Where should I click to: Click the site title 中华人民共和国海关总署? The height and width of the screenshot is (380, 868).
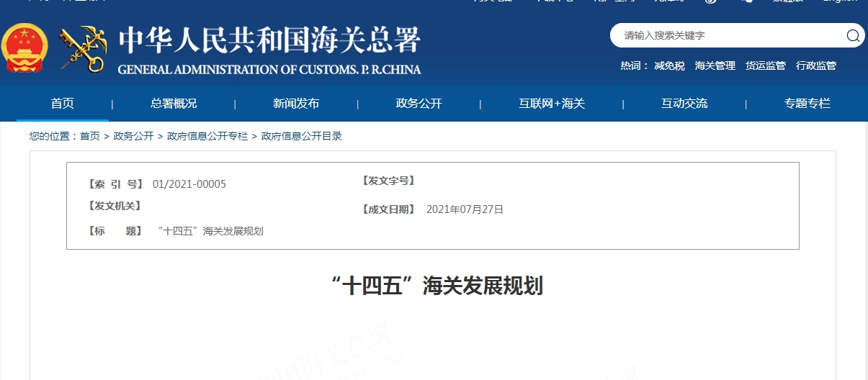pyautogui.click(x=269, y=41)
